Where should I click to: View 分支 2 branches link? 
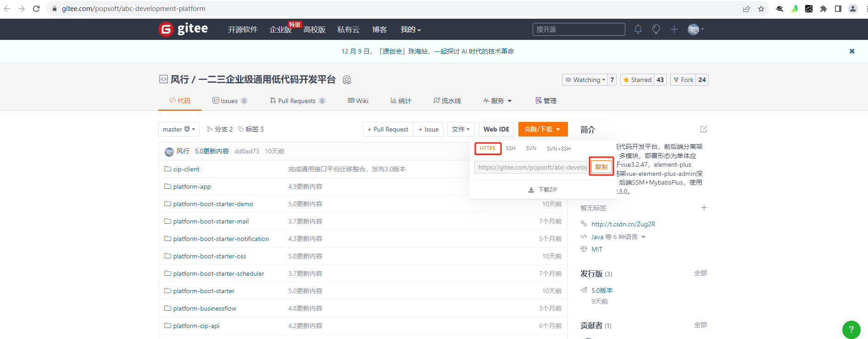220,129
